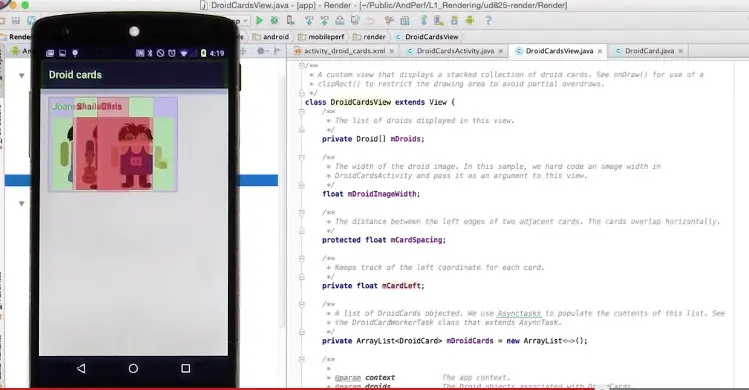Screen dimensions: 749x390
Task: Open Android Device Monitor robot icon
Action: pos(470,21)
